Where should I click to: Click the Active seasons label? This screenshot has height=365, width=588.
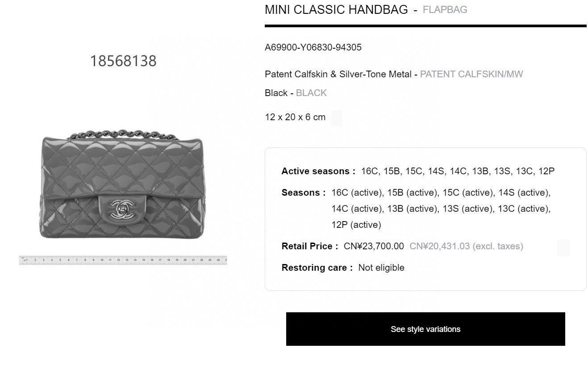(318, 171)
